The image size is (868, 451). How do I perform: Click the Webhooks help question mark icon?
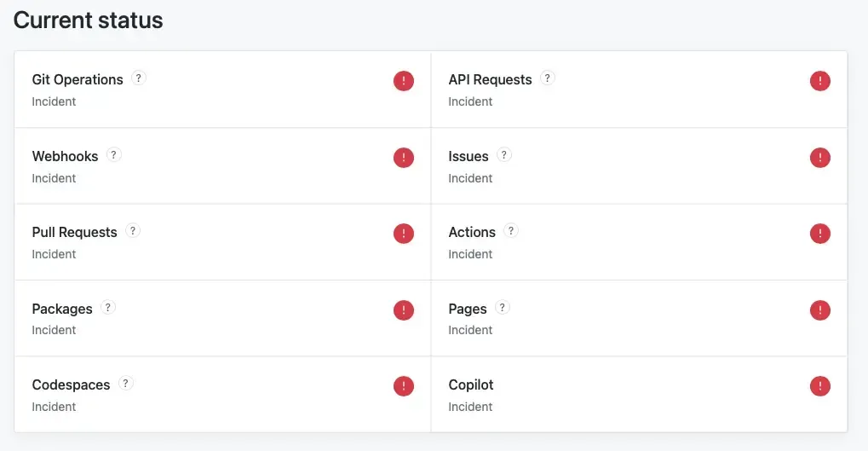point(114,154)
